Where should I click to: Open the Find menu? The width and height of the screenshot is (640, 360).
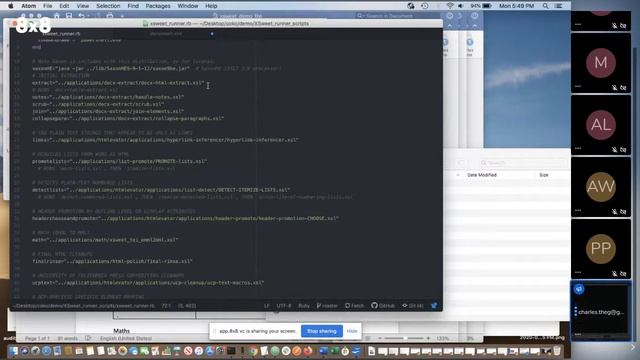coord(133,6)
